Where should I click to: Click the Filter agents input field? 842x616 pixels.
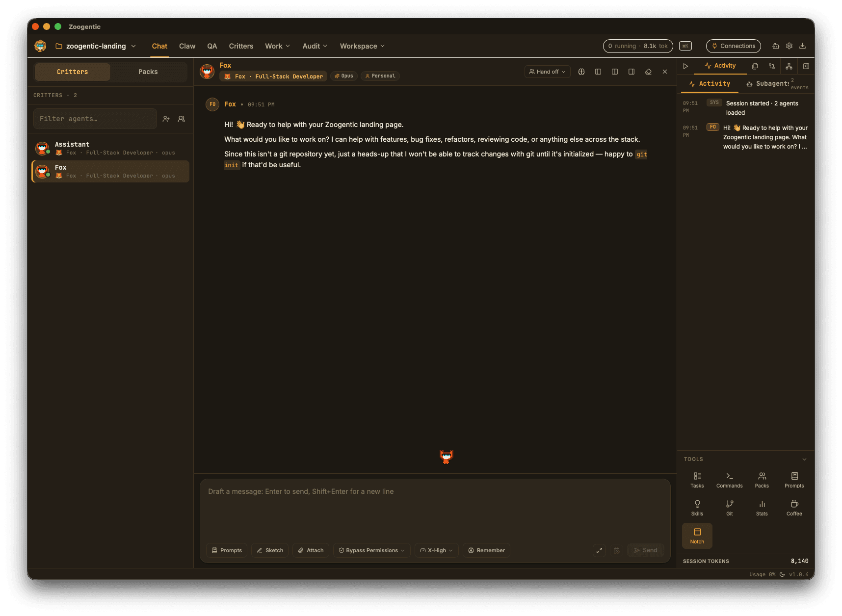[x=95, y=119]
